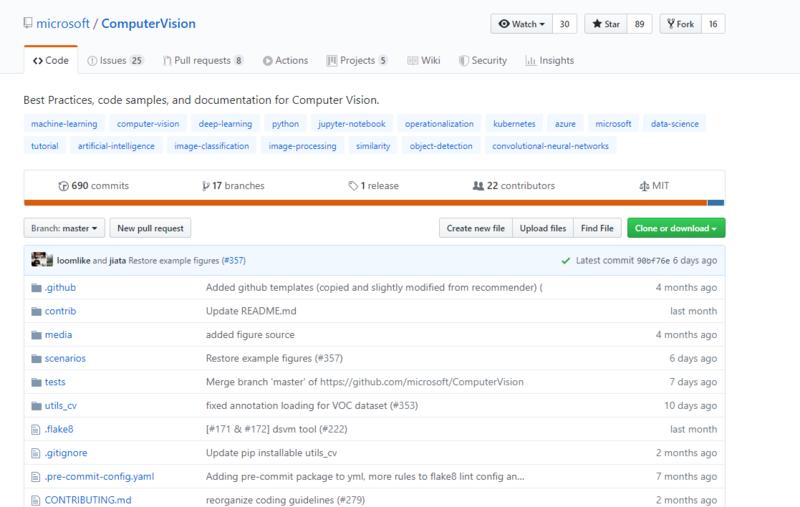Open the .pre-commit-config.yaml file name
Viewport: 800px width, 507px height.
pyautogui.click(x=99, y=477)
